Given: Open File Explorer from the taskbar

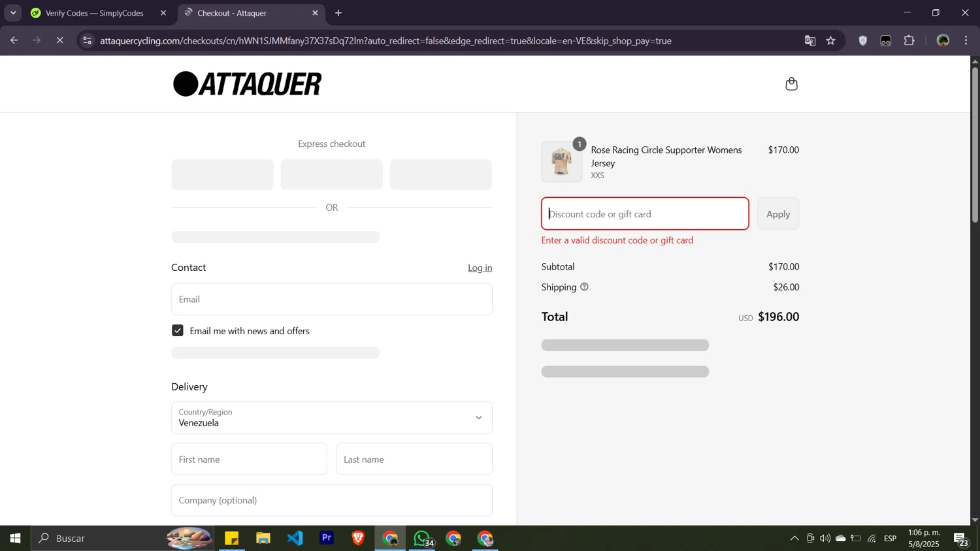Looking at the screenshot, I should (263, 539).
